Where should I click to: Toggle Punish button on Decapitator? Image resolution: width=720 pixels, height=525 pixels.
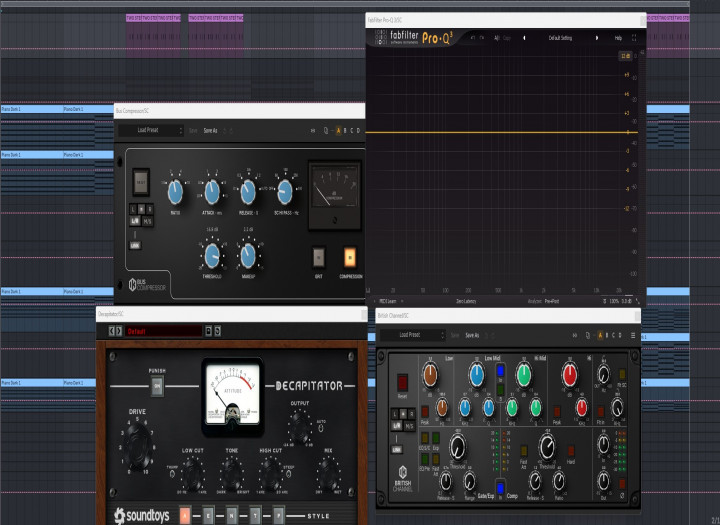click(157, 386)
